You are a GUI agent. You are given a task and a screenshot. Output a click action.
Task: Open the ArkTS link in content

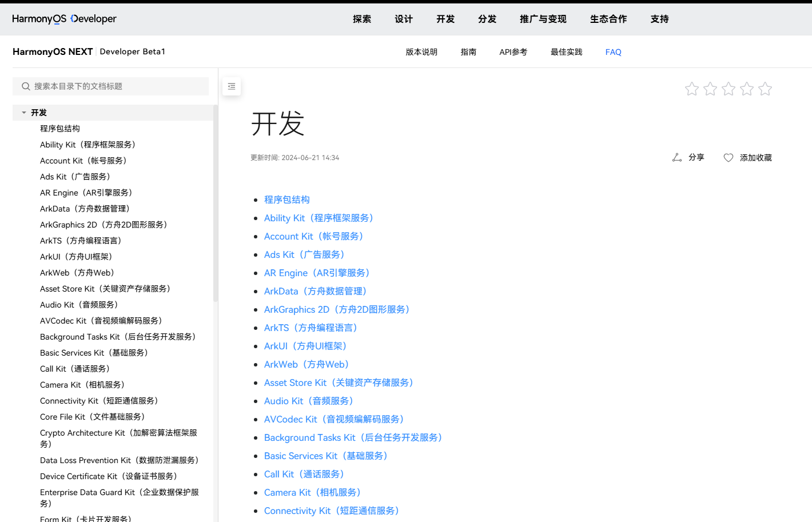[313, 328]
